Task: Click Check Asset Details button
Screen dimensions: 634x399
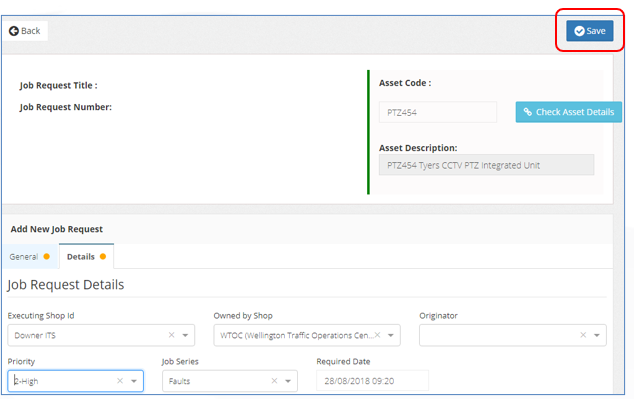Action: (x=568, y=112)
